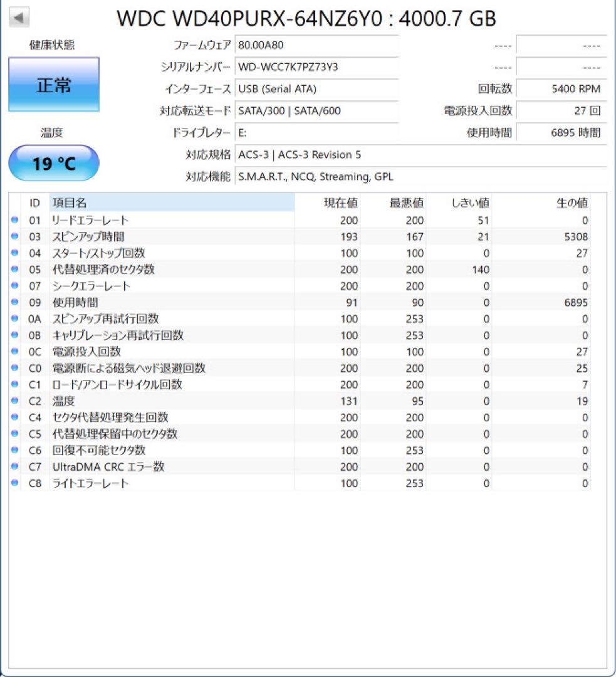616x677 pixels.
Task: Select the blue dot next to 温度 attribute C2
Action: [14, 401]
